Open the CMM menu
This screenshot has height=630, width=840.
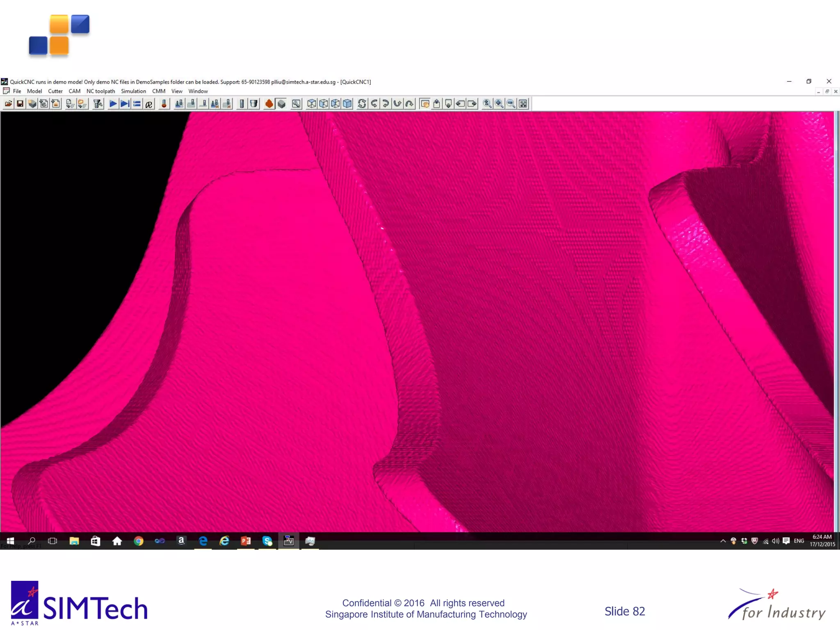(x=158, y=91)
